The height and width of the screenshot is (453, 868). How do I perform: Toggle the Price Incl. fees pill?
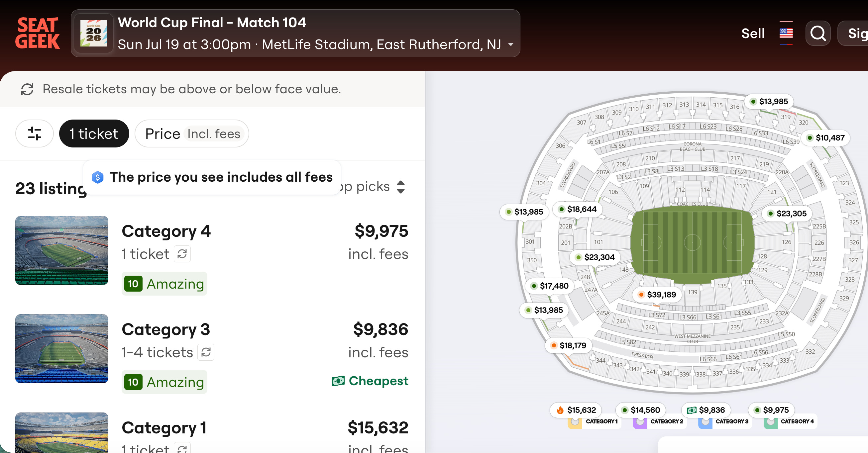coord(192,134)
